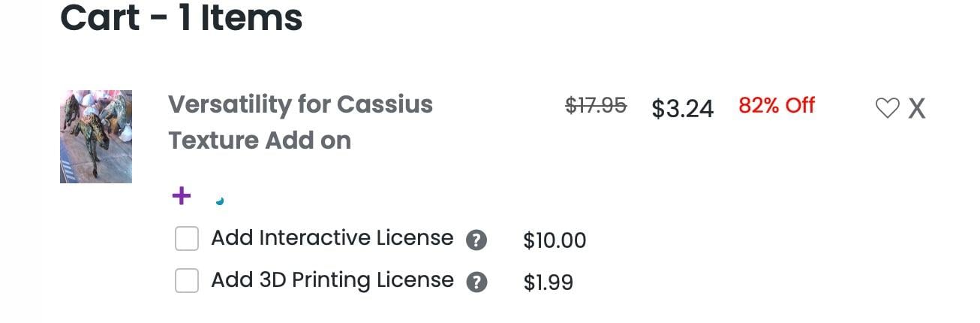Click the $1.99 3D Printing price
This screenshot has width=980, height=323.
point(548,282)
